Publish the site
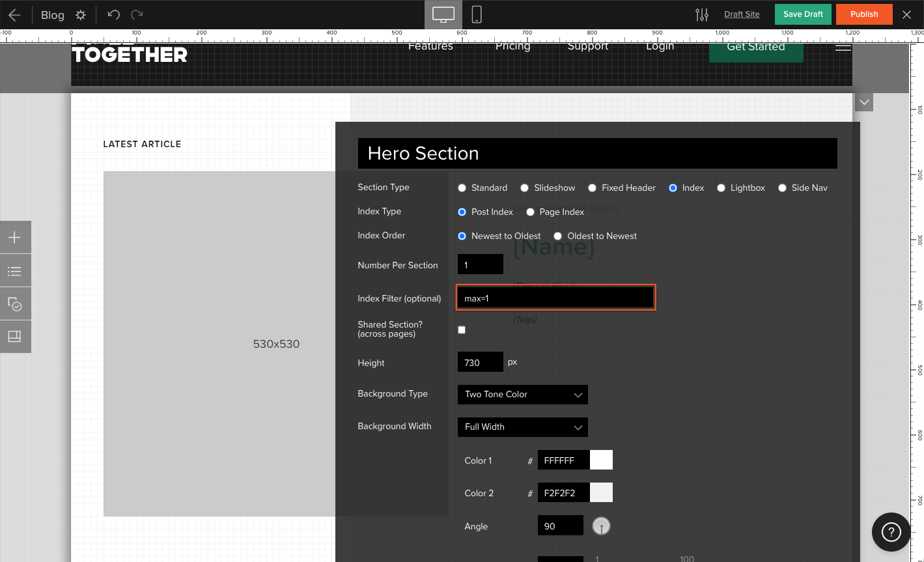 point(864,14)
